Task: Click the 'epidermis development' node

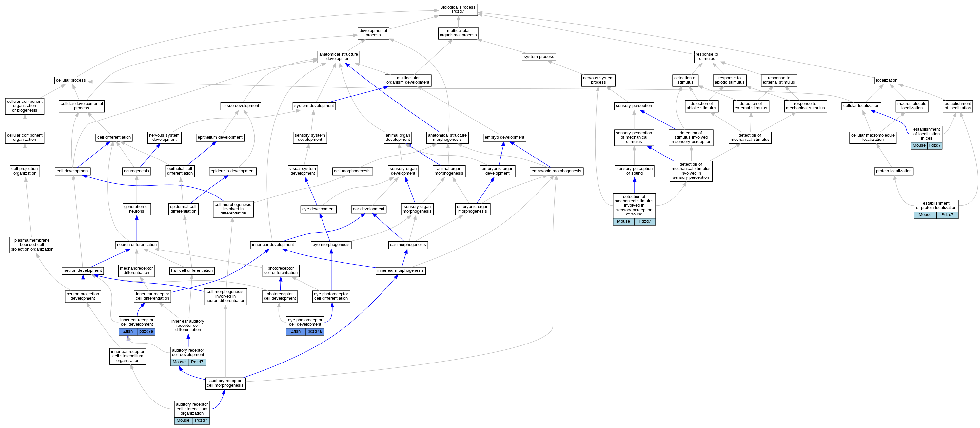Action: point(233,171)
